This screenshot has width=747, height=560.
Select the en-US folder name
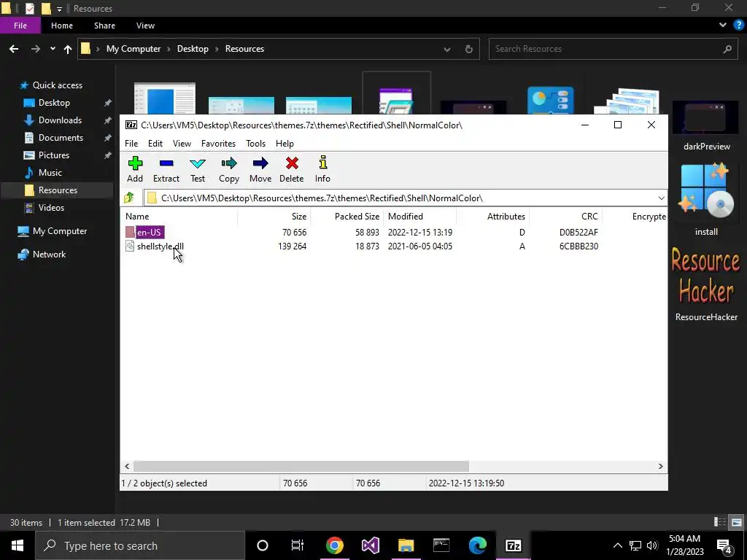(x=150, y=233)
